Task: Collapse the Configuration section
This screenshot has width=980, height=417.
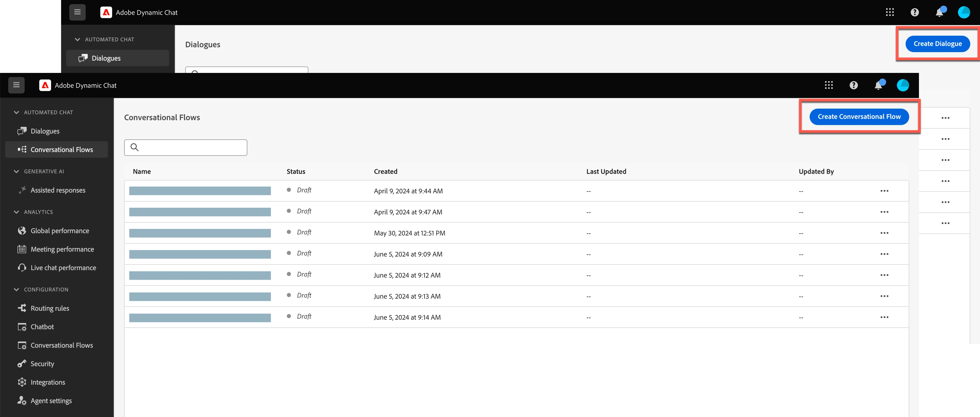Action: pyautogui.click(x=16, y=289)
